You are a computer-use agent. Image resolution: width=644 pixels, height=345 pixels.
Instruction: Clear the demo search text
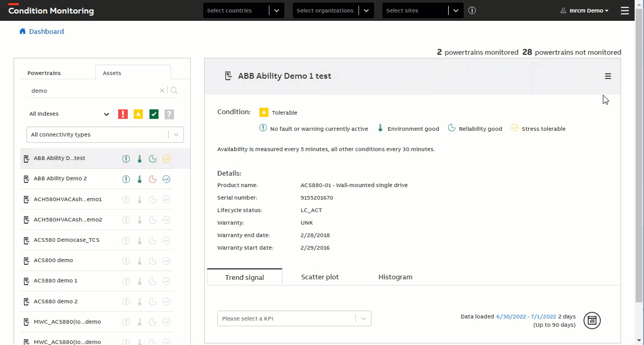click(x=162, y=91)
